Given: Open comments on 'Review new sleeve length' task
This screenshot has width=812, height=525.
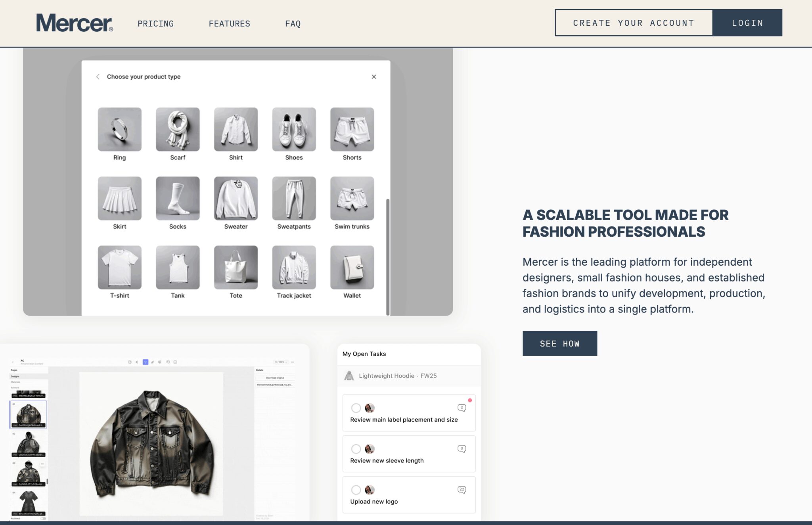Looking at the screenshot, I should click(462, 448).
